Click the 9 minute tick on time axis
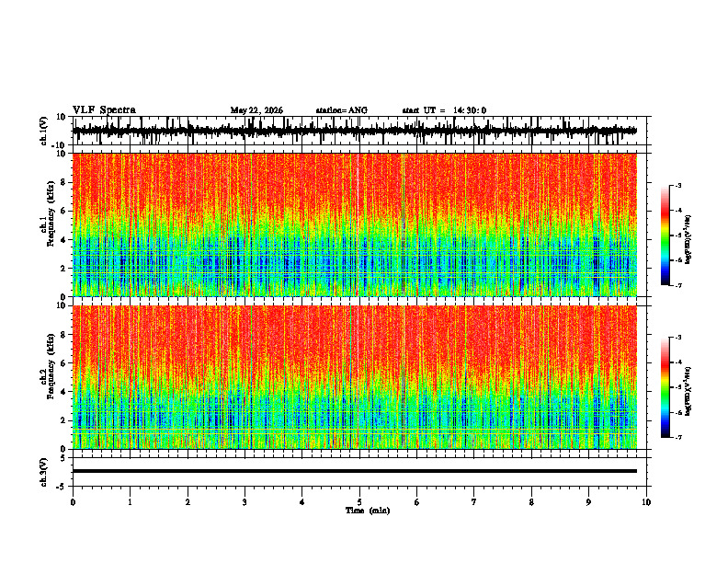 (x=588, y=502)
